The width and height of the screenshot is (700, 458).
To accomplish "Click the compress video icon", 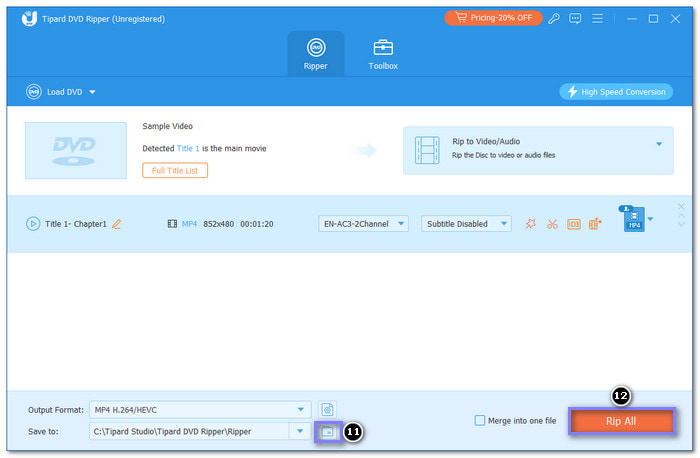I will (595, 224).
